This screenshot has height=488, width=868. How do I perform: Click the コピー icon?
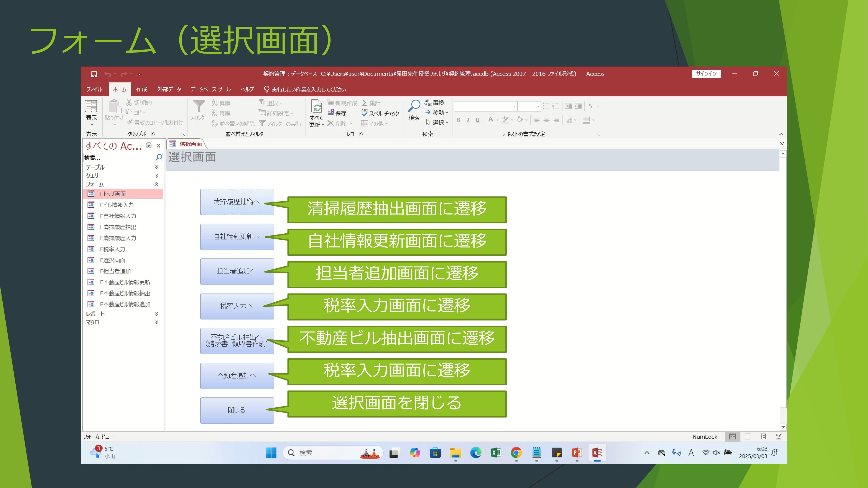129,112
